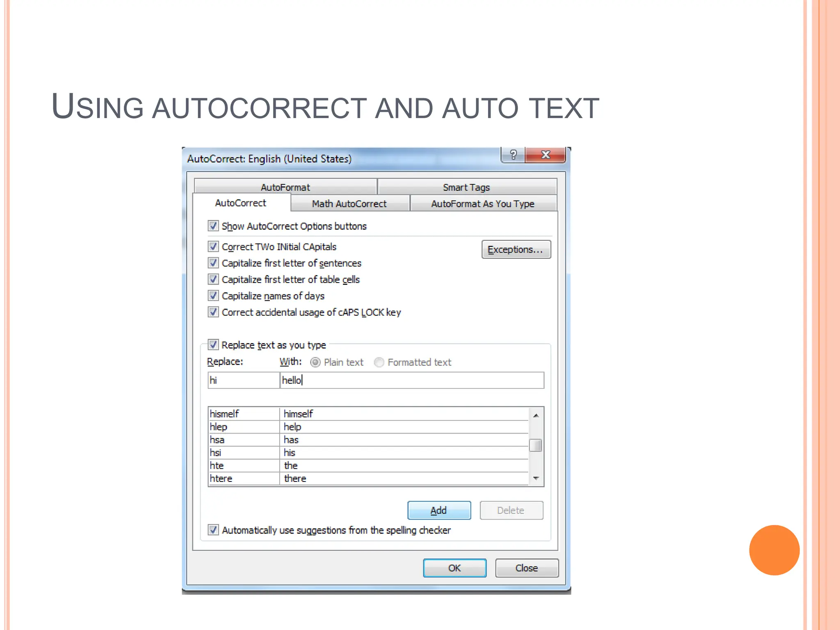The image size is (840, 630).
Task: Click the help replacement cell
Action: point(404,427)
